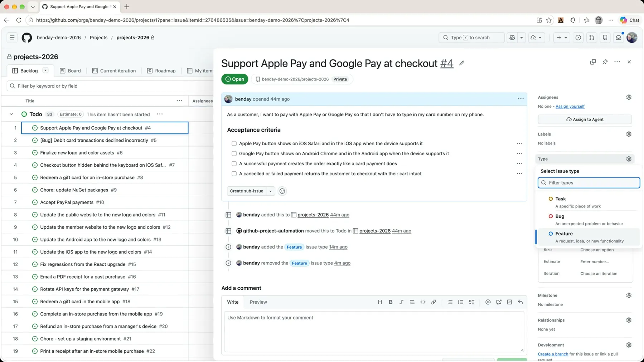Open the user profile avatar menu
Screen dimensions: 644x362
click(x=632, y=38)
